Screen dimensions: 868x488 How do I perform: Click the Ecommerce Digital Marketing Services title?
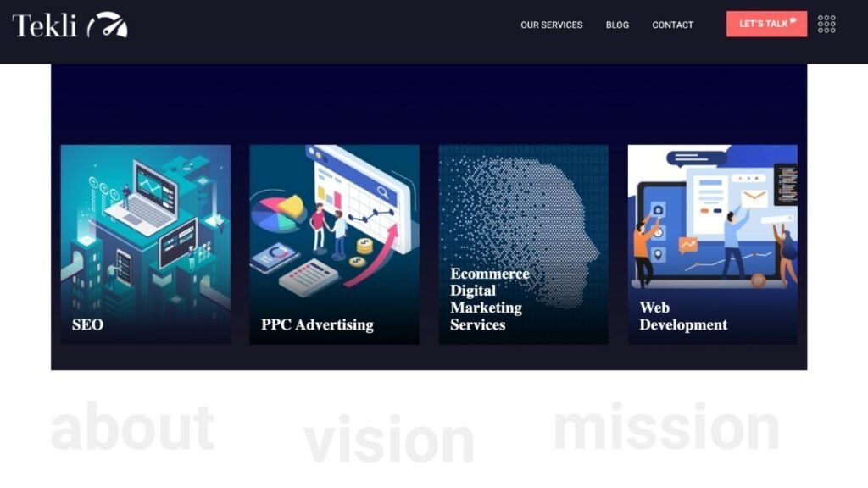pos(489,299)
